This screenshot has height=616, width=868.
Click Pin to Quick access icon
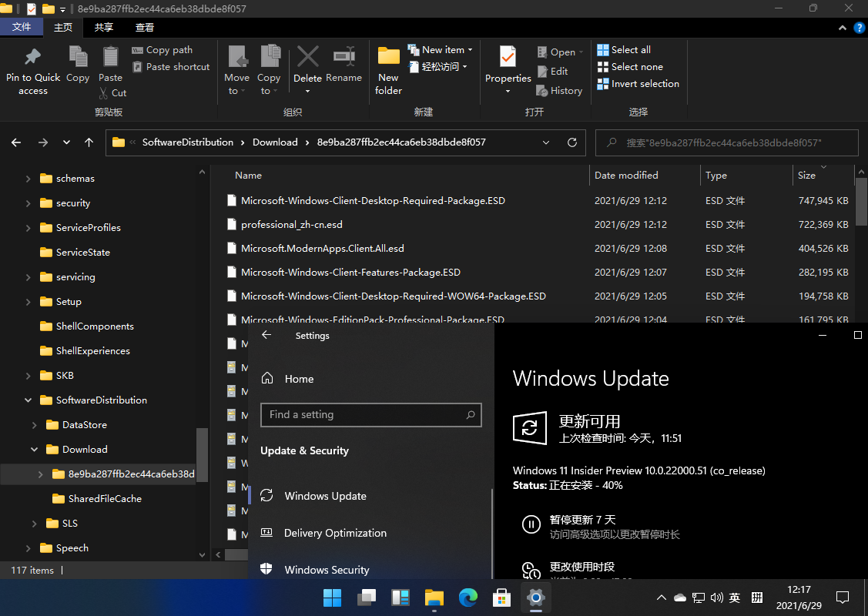32,57
